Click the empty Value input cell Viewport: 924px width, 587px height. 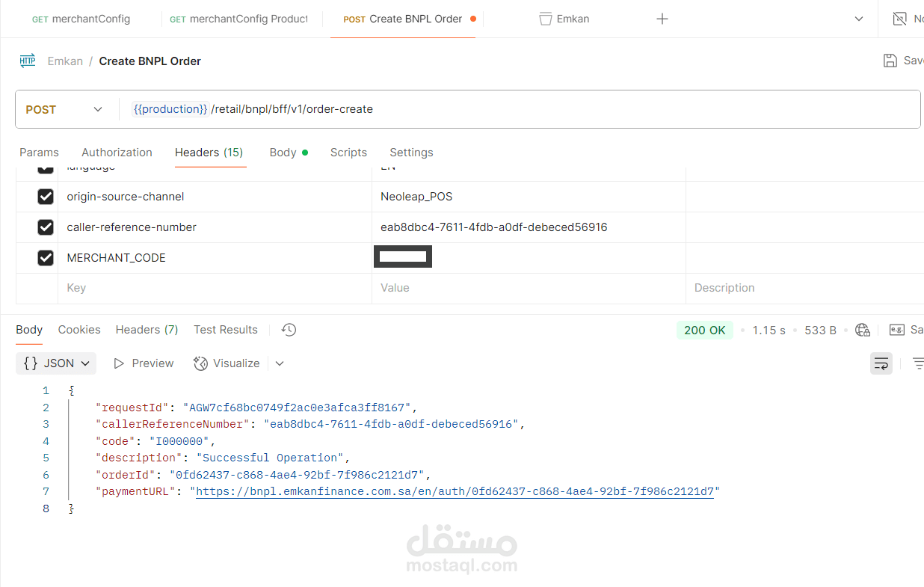pos(529,288)
